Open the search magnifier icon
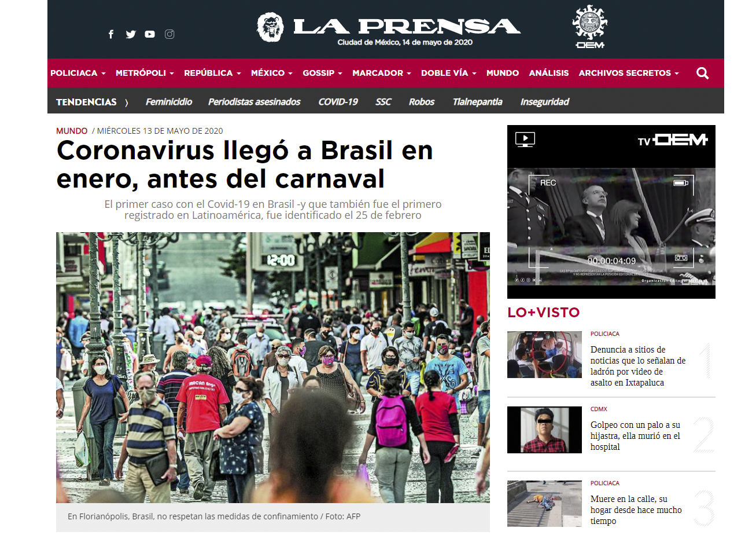This screenshot has height=539, width=756. coord(702,73)
